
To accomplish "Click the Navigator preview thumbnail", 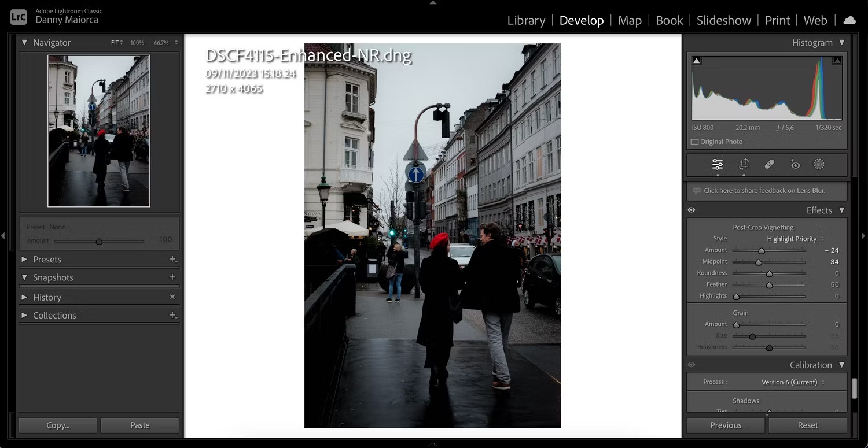I will coord(99,131).
